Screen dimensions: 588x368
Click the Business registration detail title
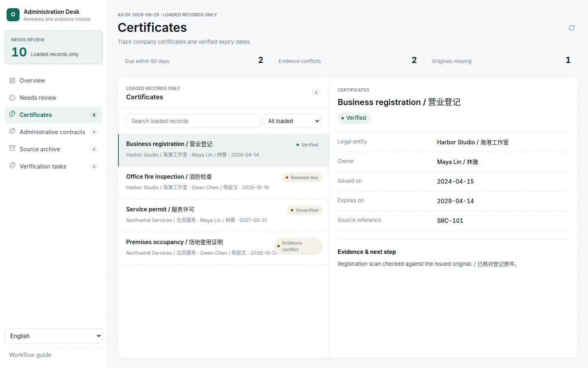(399, 102)
